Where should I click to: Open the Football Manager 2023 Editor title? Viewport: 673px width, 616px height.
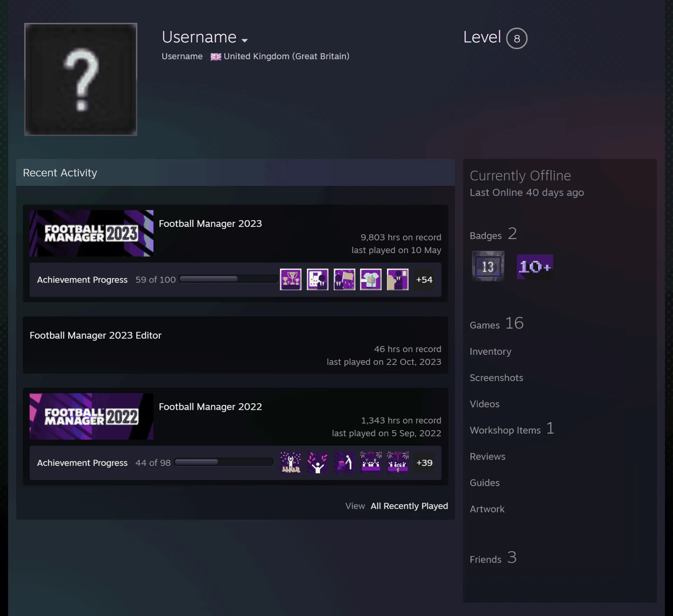point(95,336)
